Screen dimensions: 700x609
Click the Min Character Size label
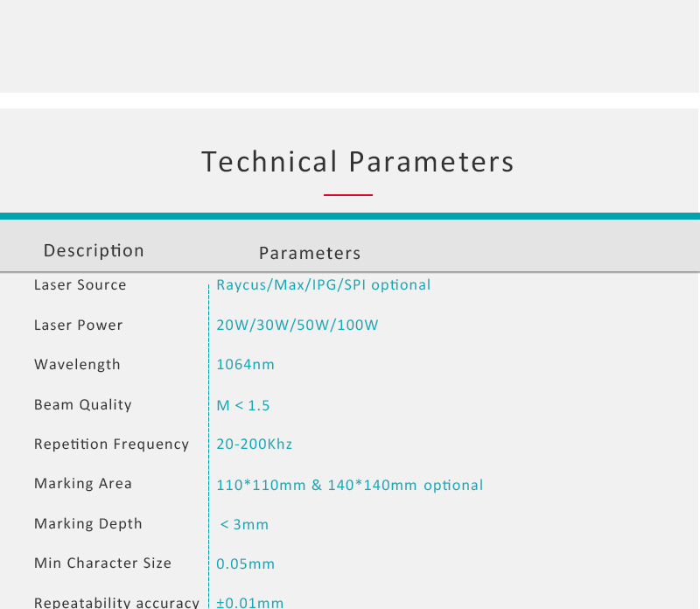point(103,563)
